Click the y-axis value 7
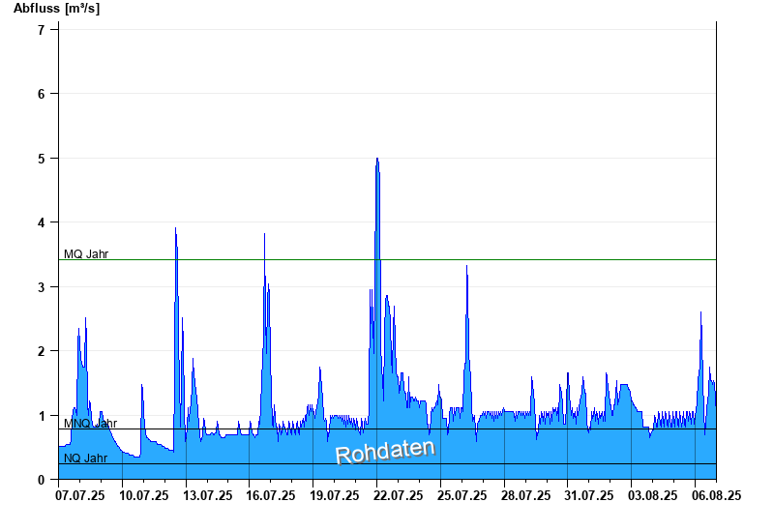 tap(41, 30)
